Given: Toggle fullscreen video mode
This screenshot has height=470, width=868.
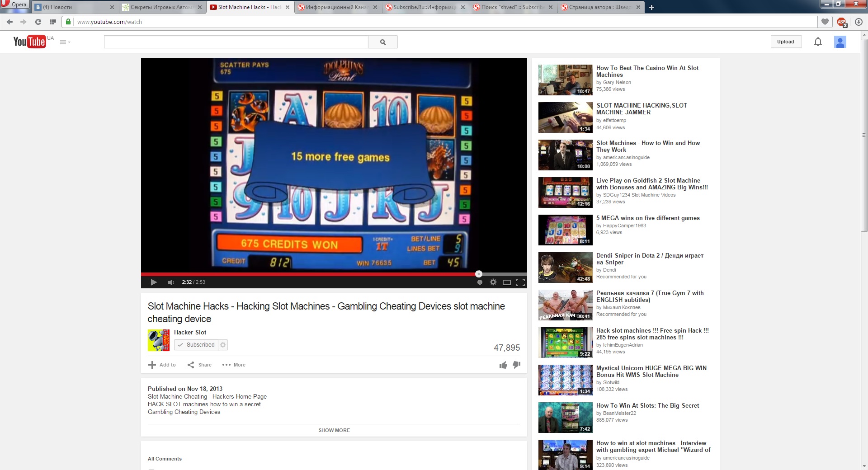Looking at the screenshot, I should [x=520, y=282].
